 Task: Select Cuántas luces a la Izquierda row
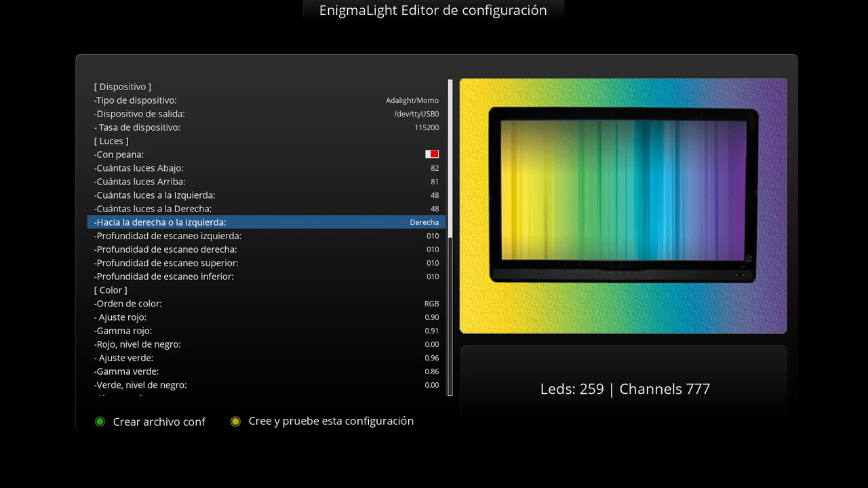pos(267,195)
